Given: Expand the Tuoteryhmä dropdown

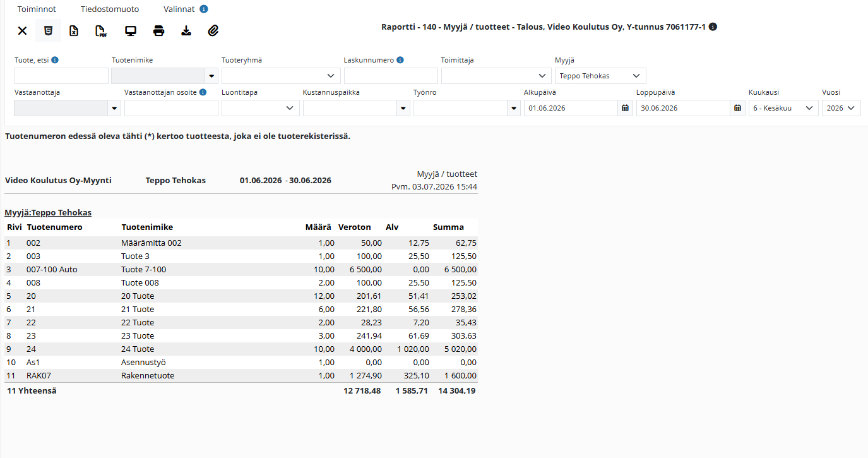Looking at the screenshot, I should (281, 76).
